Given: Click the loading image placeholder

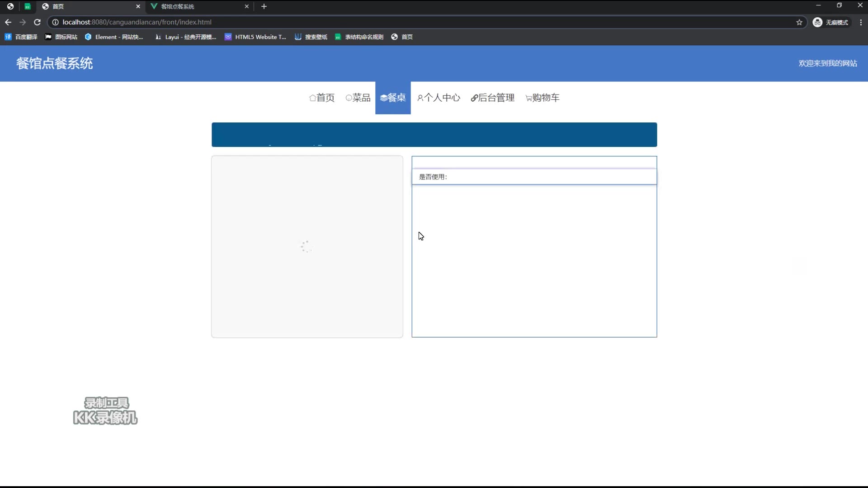Looking at the screenshot, I should 307,247.
